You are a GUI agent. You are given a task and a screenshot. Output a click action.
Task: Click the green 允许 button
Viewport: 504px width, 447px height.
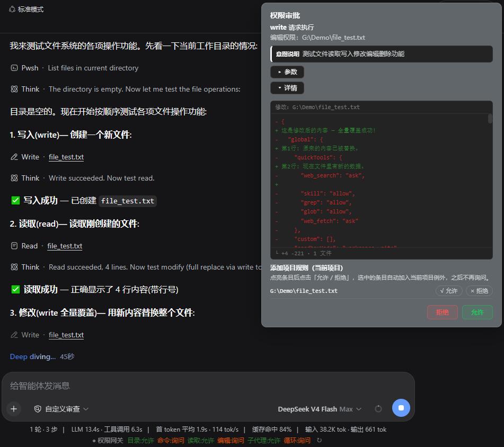point(478,312)
